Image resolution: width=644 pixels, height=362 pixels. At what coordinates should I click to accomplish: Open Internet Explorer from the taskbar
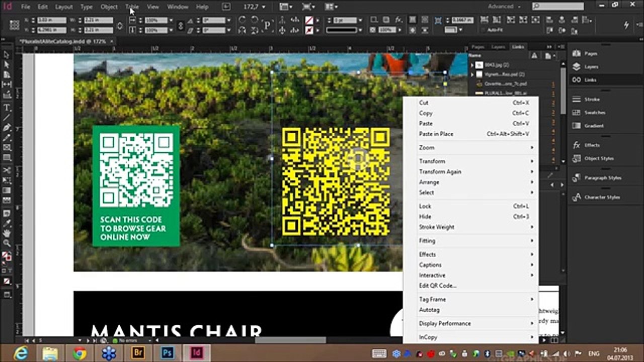click(21, 353)
